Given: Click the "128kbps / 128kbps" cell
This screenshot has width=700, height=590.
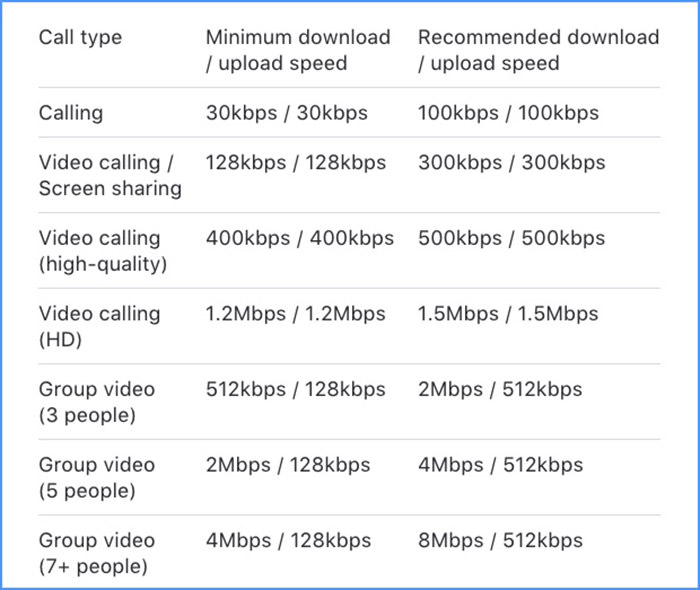Looking at the screenshot, I should coord(296,162).
